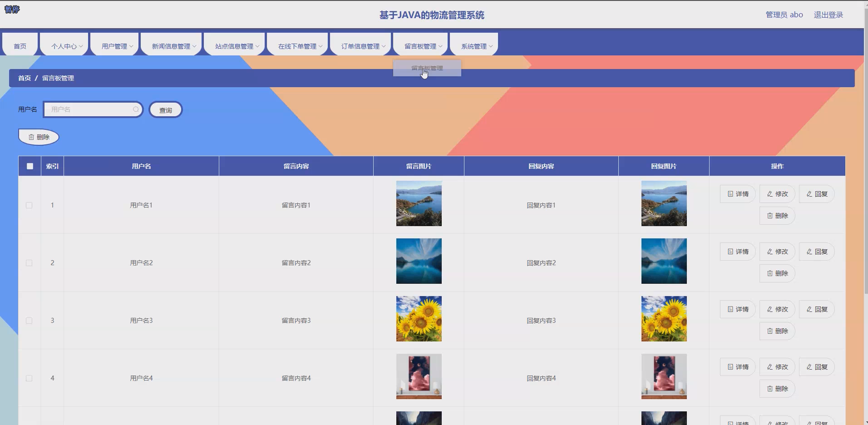The height and width of the screenshot is (425, 868).
Task: Click the 用户名3 cell
Action: point(141,321)
